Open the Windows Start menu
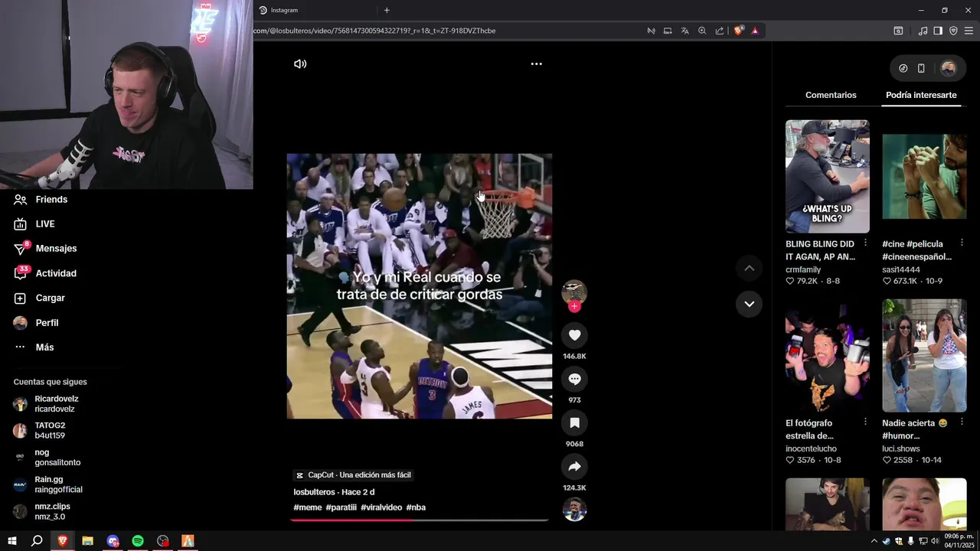980x551 pixels. pyautogui.click(x=12, y=541)
